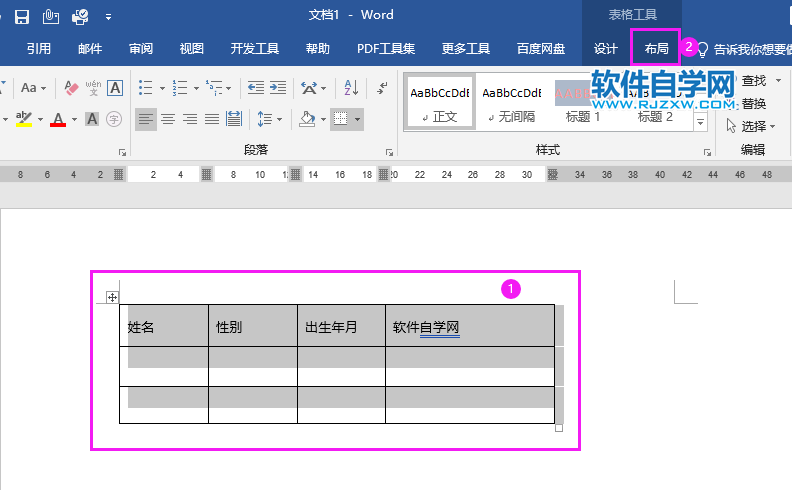Image resolution: width=792 pixels, height=490 pixels.
Task: Expand the styles gallery
Action: [x=701, y=122]
